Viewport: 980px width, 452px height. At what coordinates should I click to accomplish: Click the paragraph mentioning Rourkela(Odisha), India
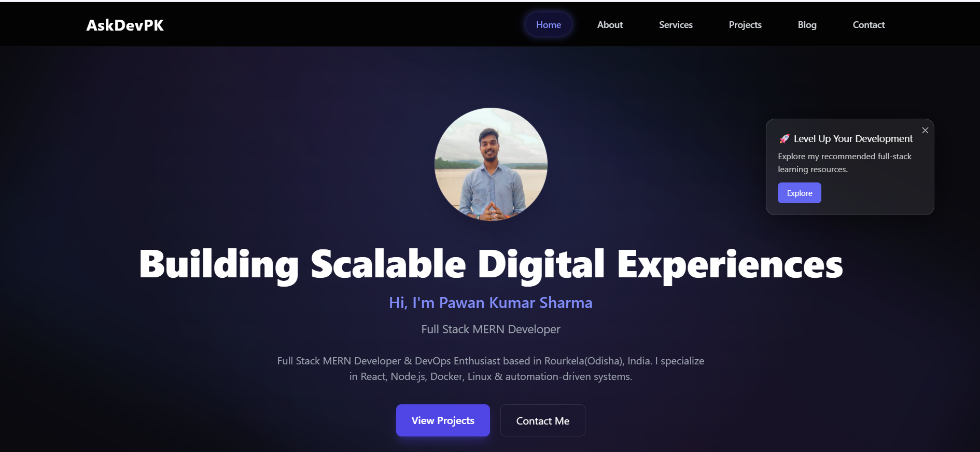point(491,369)
